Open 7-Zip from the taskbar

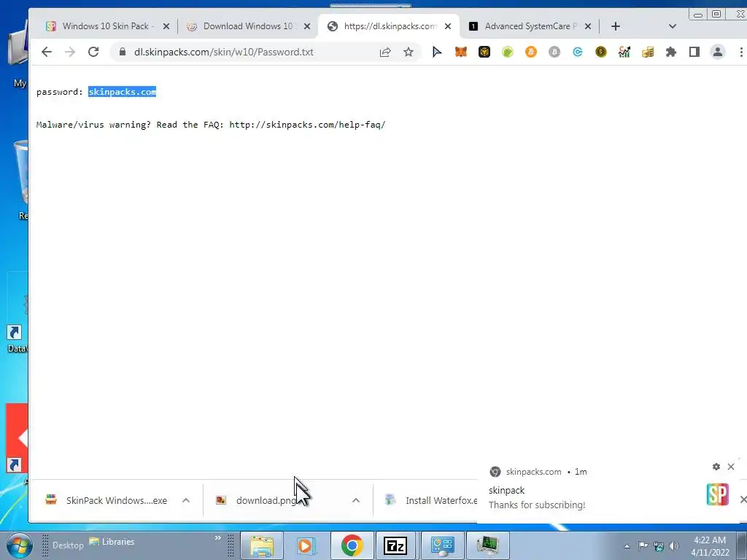(x=395, y=545)
